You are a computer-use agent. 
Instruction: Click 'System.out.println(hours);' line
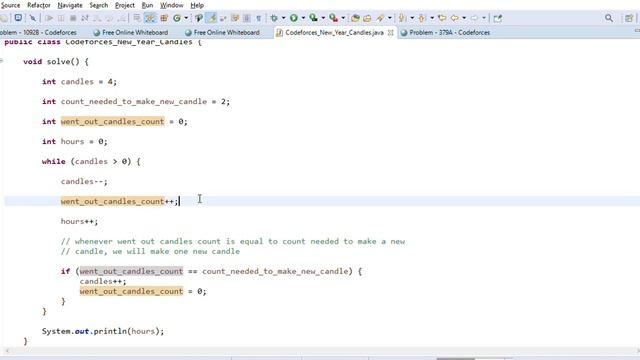tap(103, 331)
